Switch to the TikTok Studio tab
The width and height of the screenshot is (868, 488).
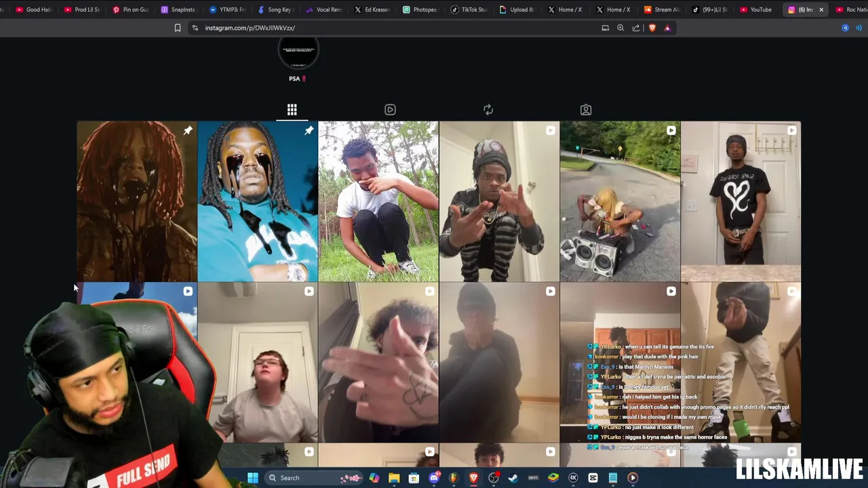pyautogui.click(x=471, y=9)
